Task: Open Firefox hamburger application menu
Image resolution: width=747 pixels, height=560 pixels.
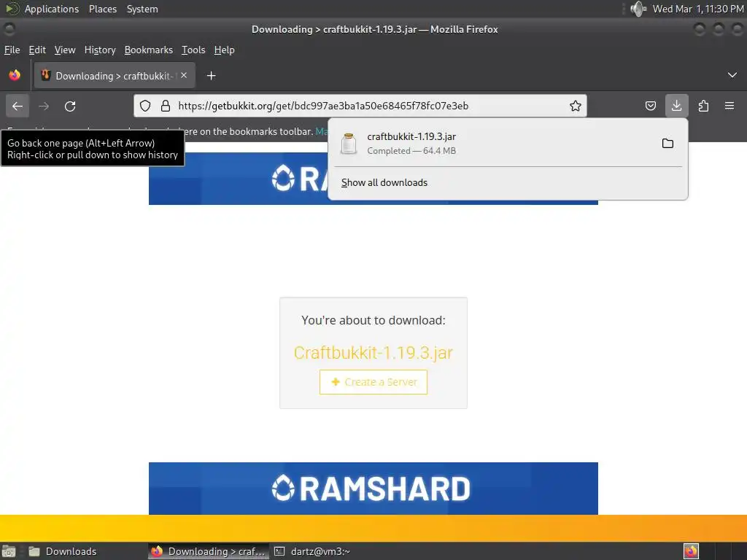Action: click(729, 106)
